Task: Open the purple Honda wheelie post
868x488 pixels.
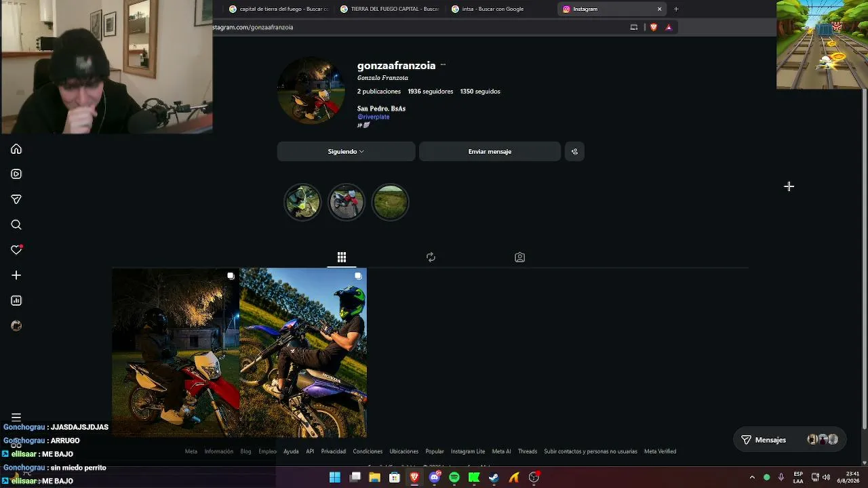Action: 303,352
